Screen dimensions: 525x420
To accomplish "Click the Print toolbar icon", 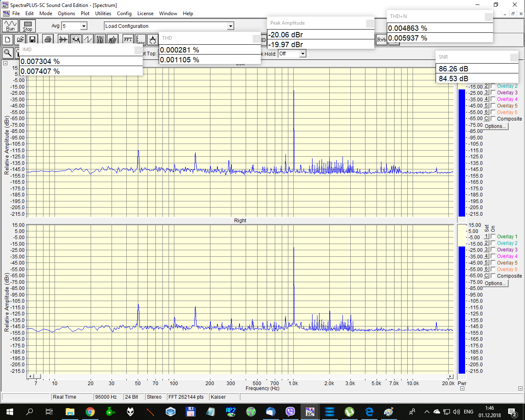I will pos(48,39).
